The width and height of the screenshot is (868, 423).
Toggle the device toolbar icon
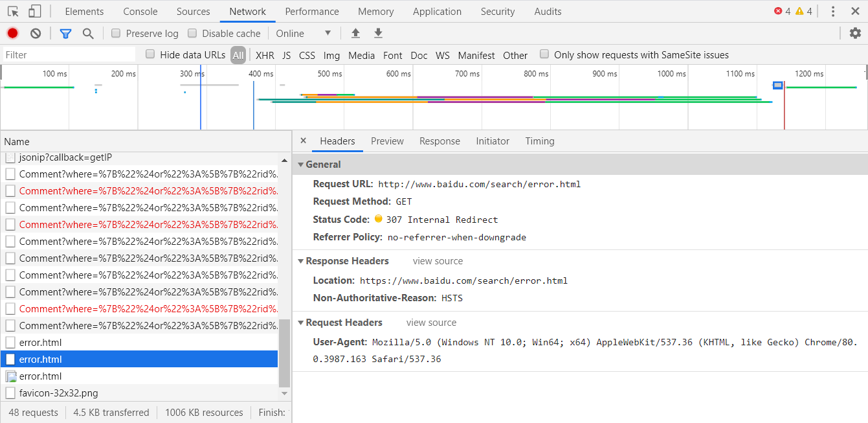tap(34, 12)
